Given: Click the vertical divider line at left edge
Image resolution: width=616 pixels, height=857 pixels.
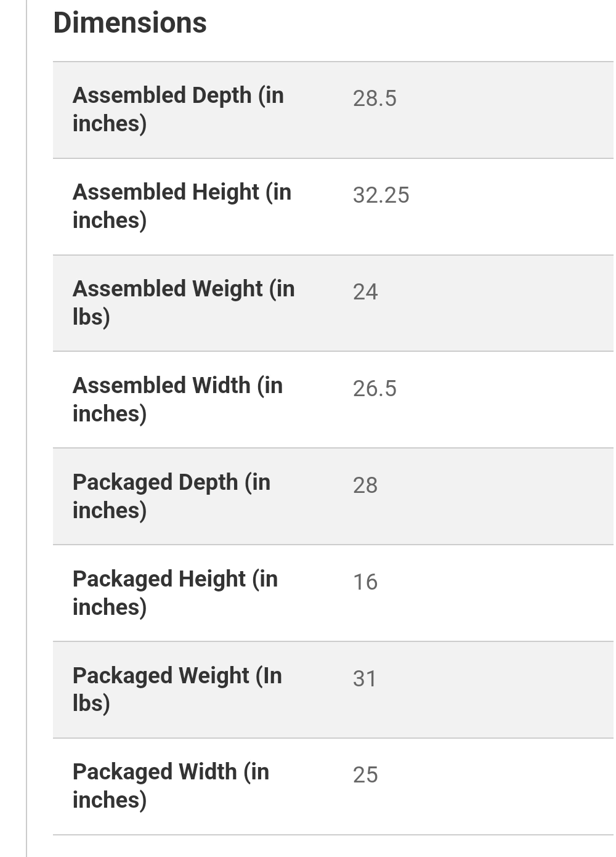Looking at the screenshot, I should 26,431.
